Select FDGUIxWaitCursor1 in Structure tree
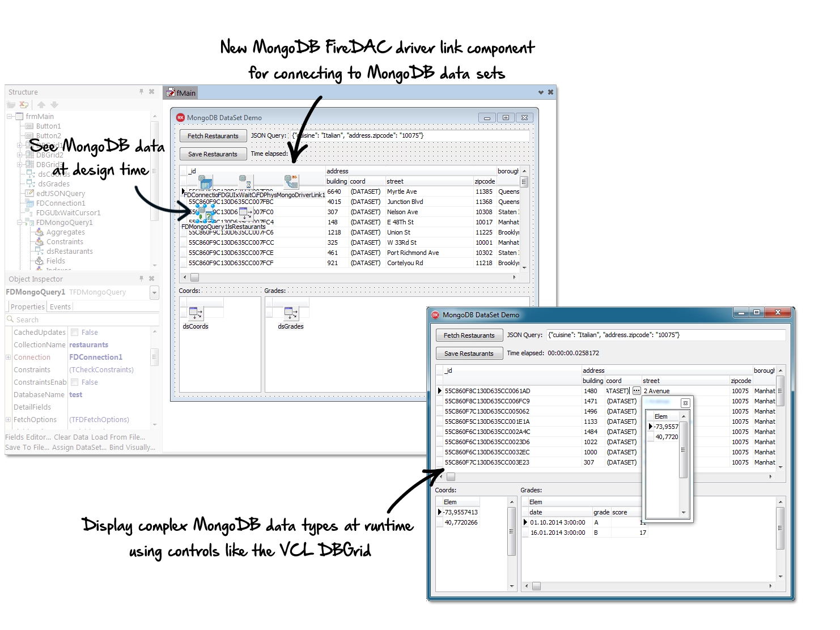 69,212
